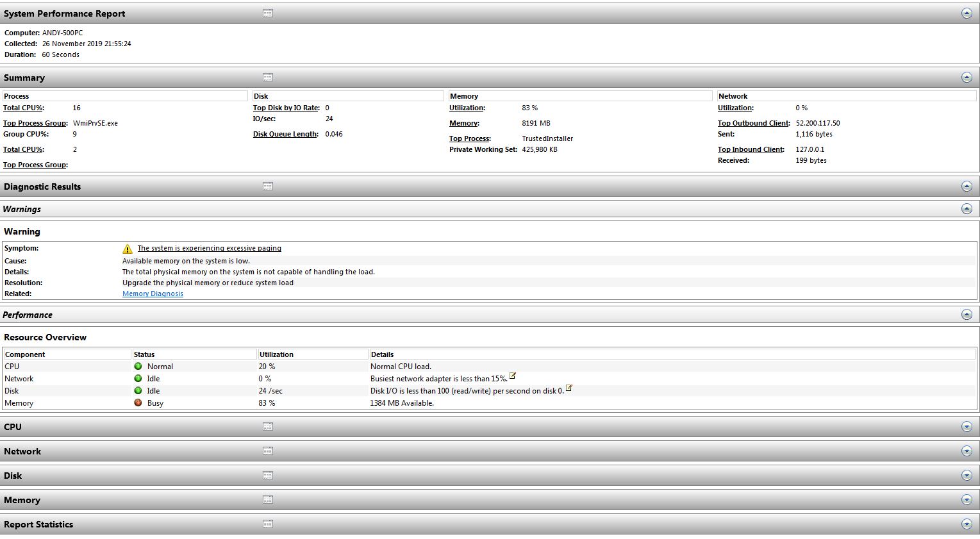Click the excessive paging symptom link

click(209, 248)
